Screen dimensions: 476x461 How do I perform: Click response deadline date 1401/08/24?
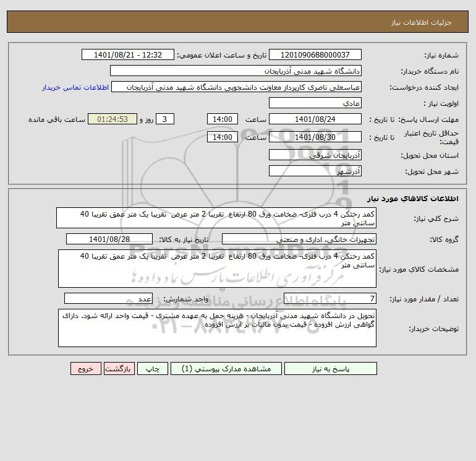tap(315, 119)
